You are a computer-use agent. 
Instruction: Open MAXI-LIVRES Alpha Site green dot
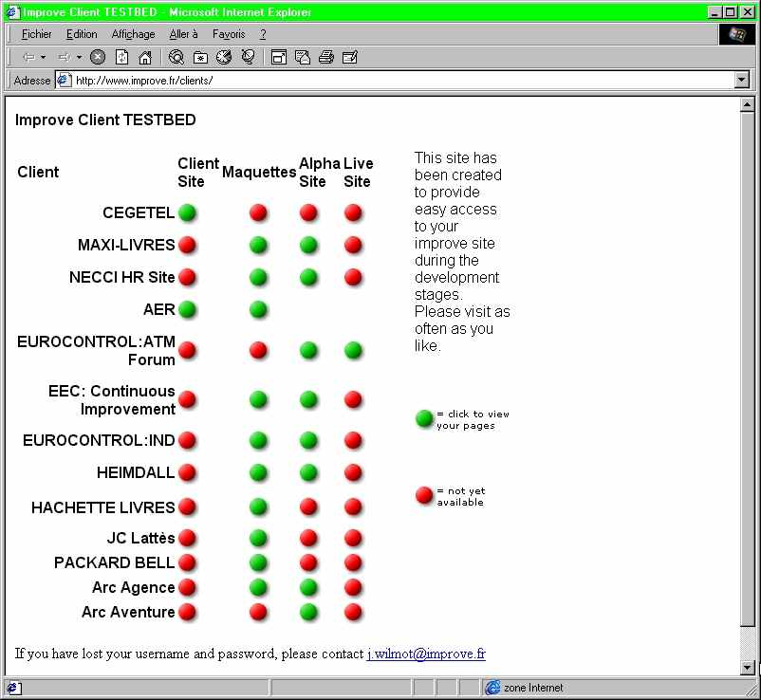tap(308, 245)
